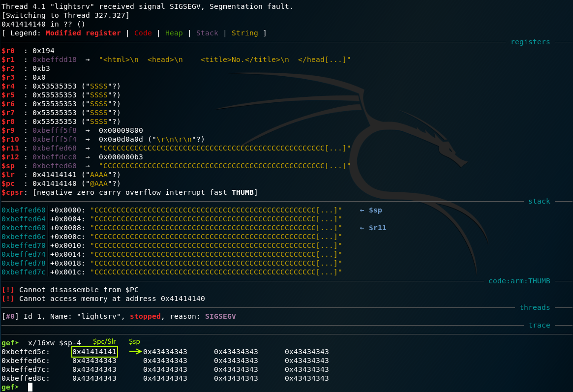Screen dimensions: 573x392
Task: Click stack address 0xbeffed7c
Action: point(24,272)
